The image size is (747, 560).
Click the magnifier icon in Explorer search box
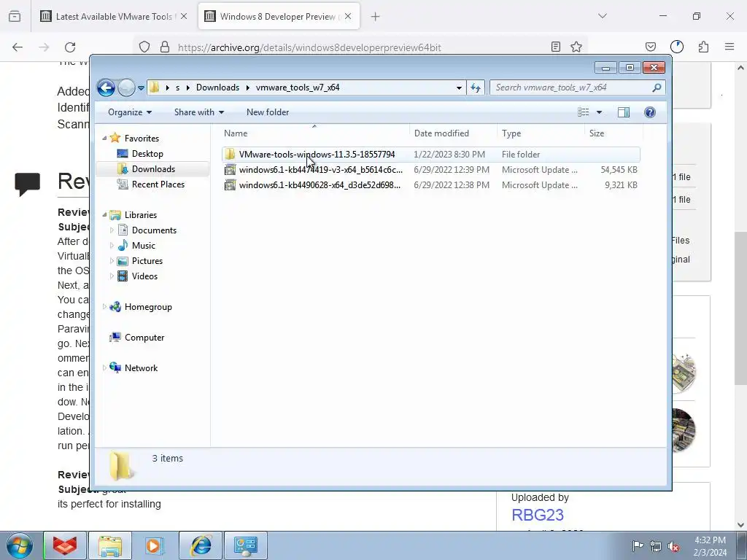click(657, 87)
